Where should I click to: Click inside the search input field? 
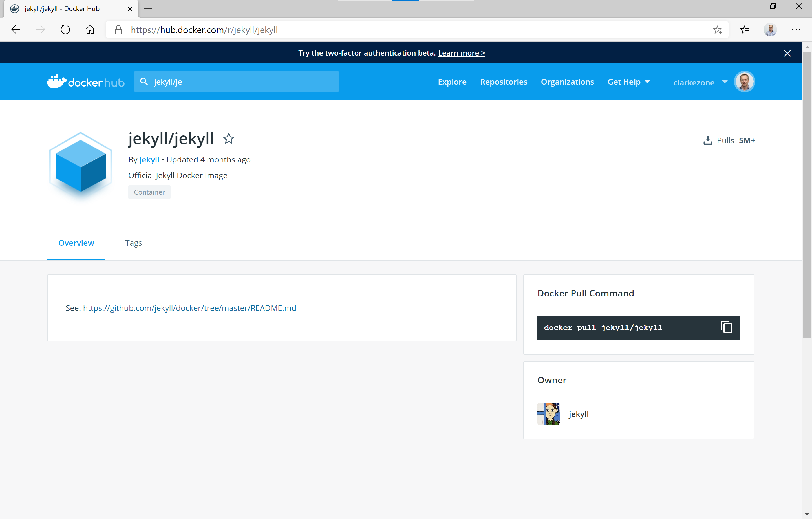[236, 81]
